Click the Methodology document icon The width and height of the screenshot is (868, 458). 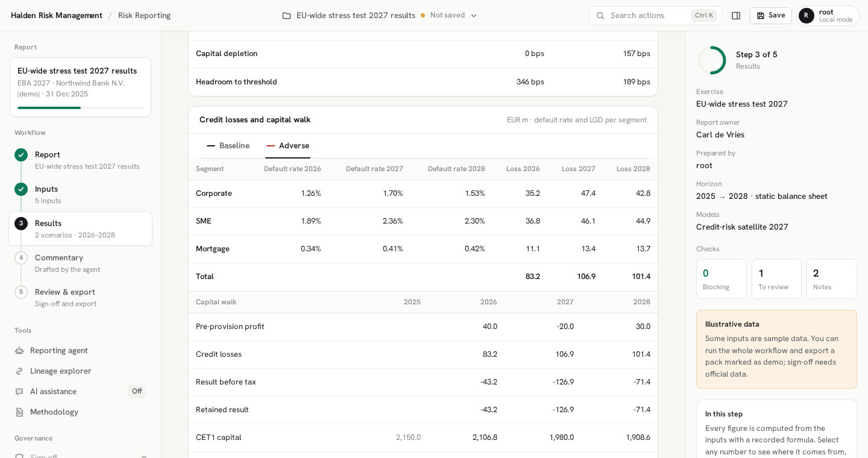19,412
